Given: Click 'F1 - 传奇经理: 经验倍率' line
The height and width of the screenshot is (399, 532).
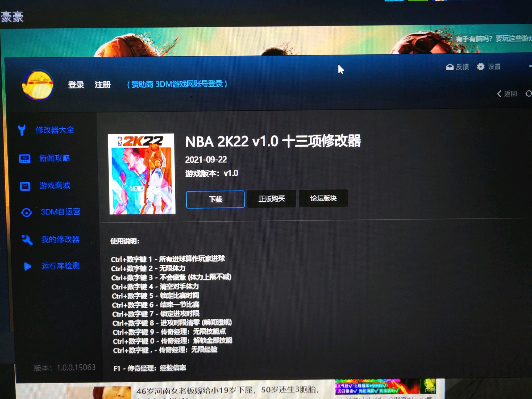Looking at the screenshot, I should [150, 368].
